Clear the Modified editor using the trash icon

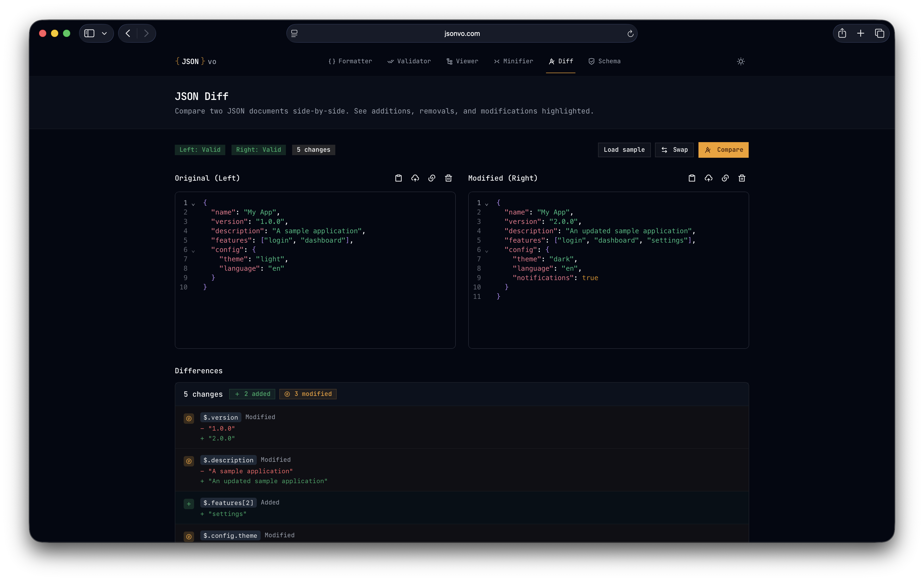point(742,178)
